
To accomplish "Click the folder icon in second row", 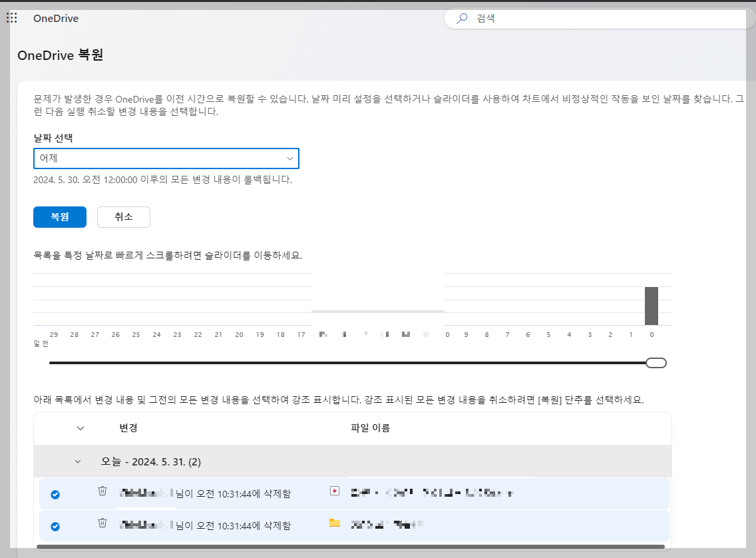I will 335,523.
